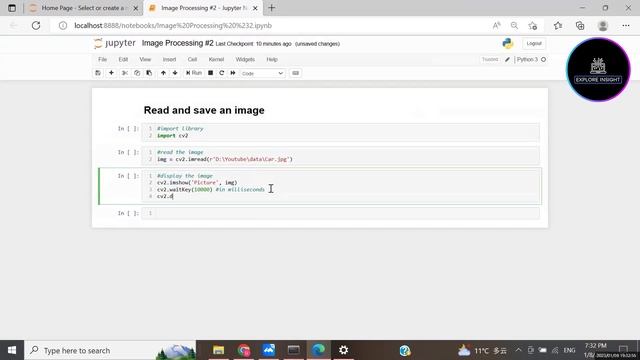Close the Home Page browser tab
The image size is (640, 360).
coord(136,8)
